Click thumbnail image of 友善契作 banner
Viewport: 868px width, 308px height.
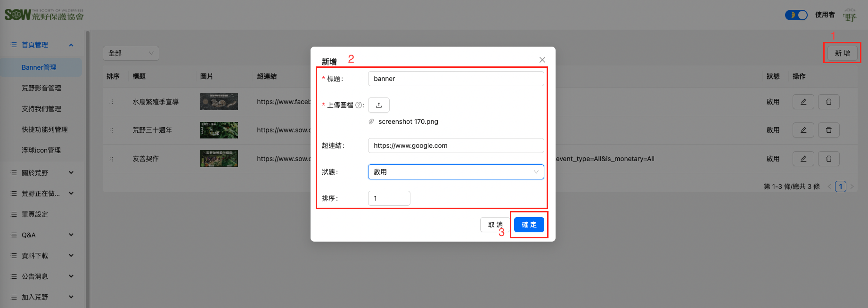[219, 159]
